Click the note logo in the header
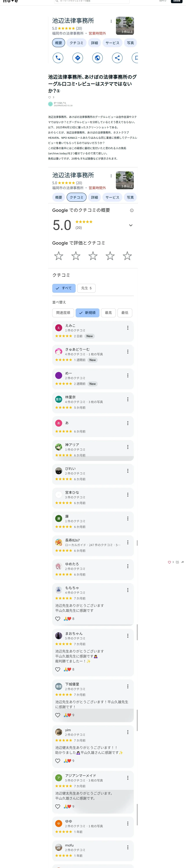 click(x=10, y=1)
